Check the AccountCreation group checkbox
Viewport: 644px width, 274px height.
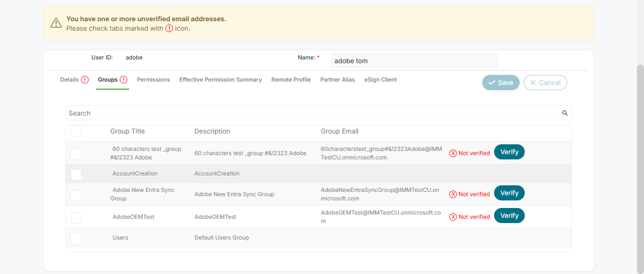tap(76, 174)
